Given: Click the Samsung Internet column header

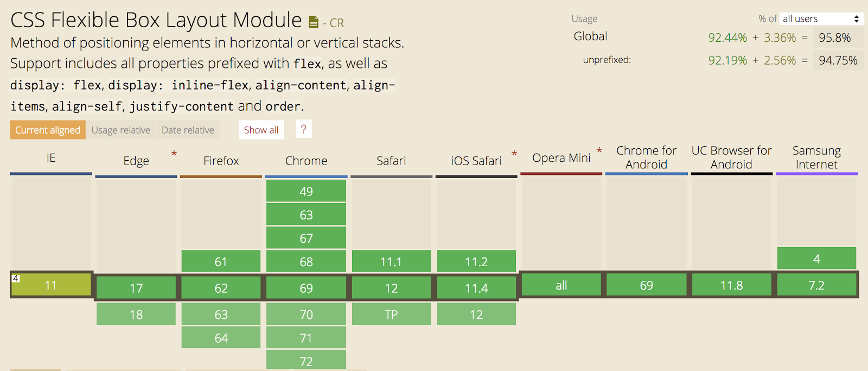Looking at the screenshot, I should [816, 158].
